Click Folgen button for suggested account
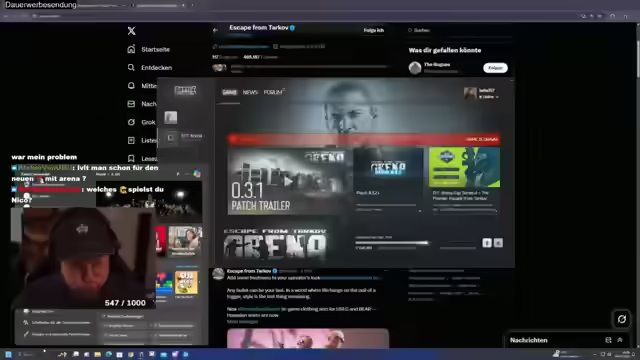This screenshot has height=360, width=640. click(x=495, y=68)
